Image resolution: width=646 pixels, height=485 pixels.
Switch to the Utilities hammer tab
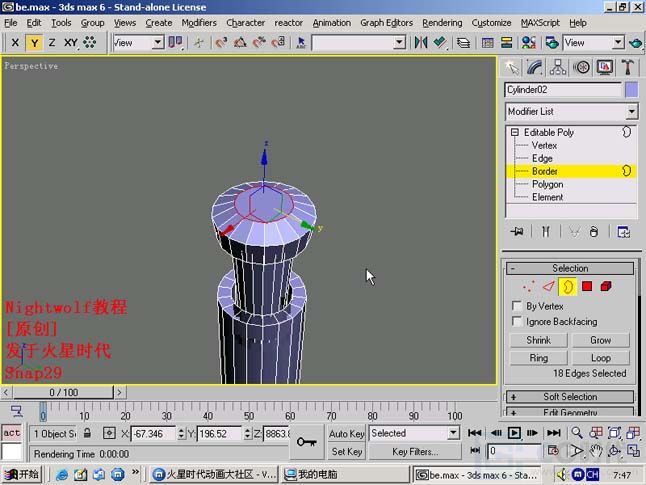627,68
